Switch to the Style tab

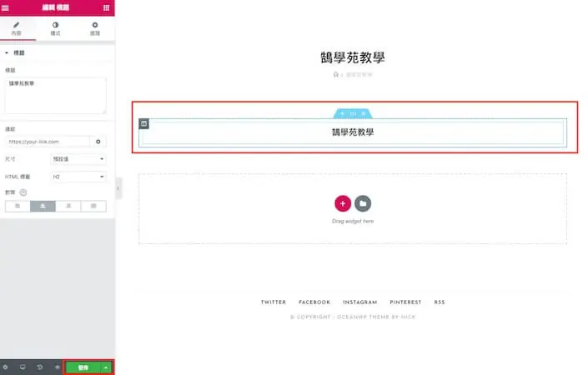[x=56, y=28]
